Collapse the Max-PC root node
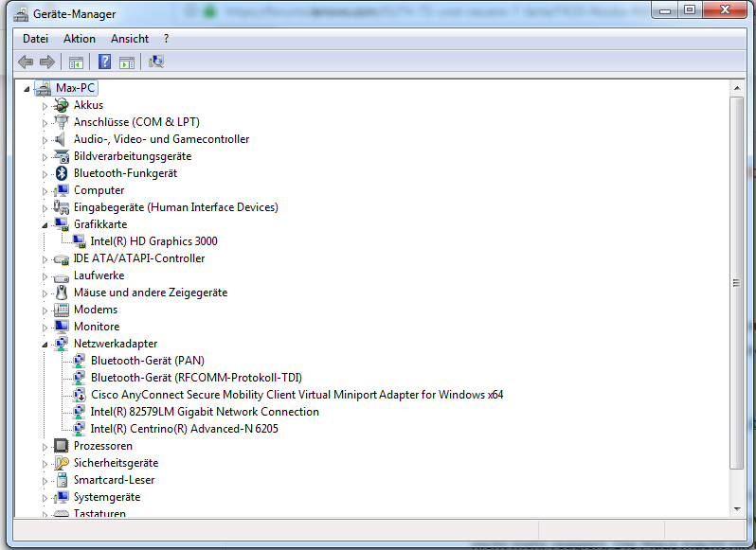This screenshot has width=756, height=550. [27, 89]
